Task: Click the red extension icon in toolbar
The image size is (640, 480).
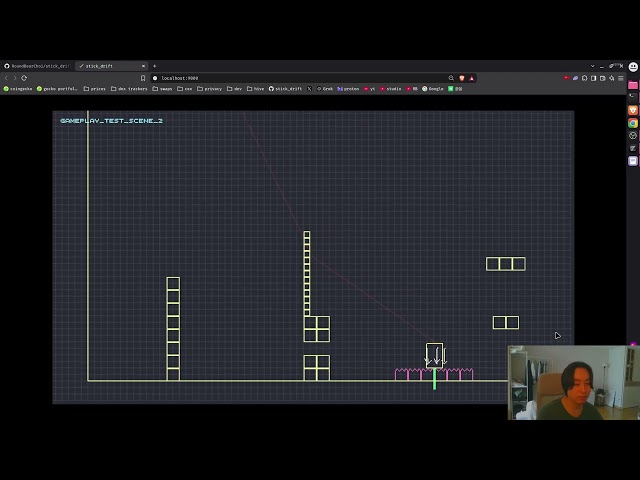Action: [x=566, y=78]
